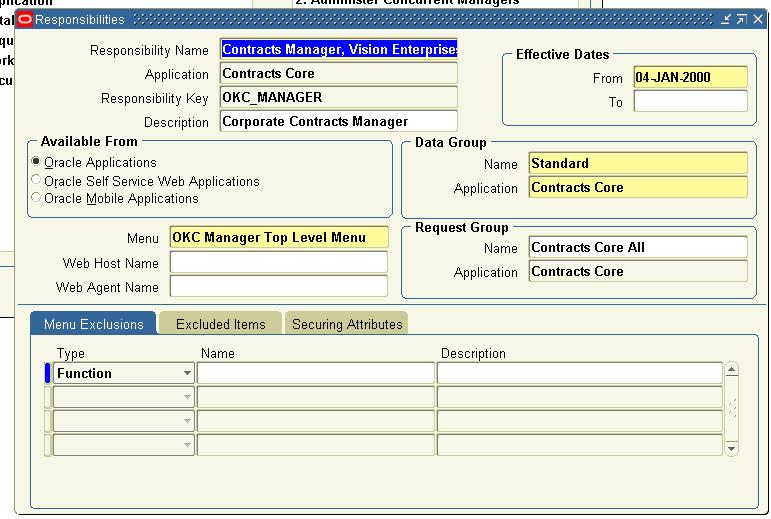Click the scroll down arrow in exclusions list
The width and height of the screenshot is (771, 519).
[x=731, y=449]
